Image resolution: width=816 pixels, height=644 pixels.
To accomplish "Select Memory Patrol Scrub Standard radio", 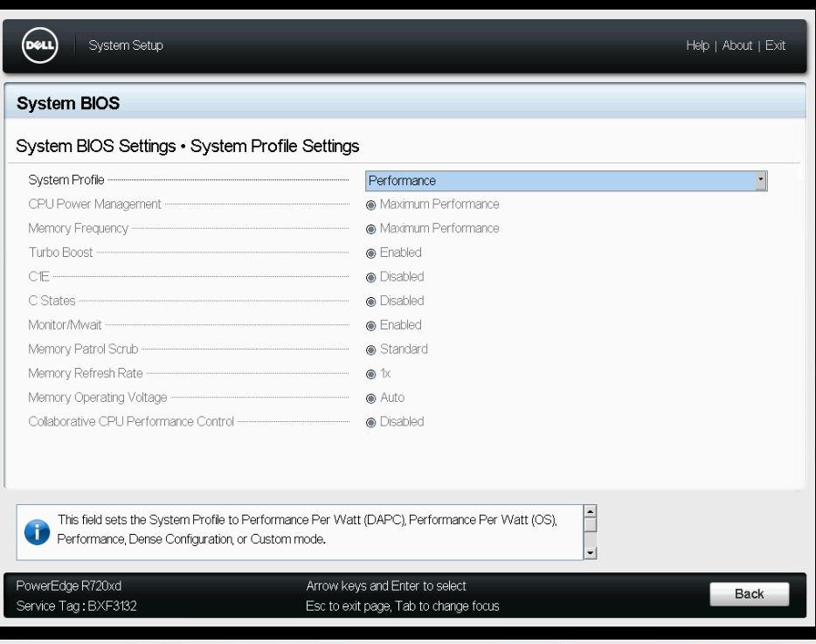I will tap(370, 350).
